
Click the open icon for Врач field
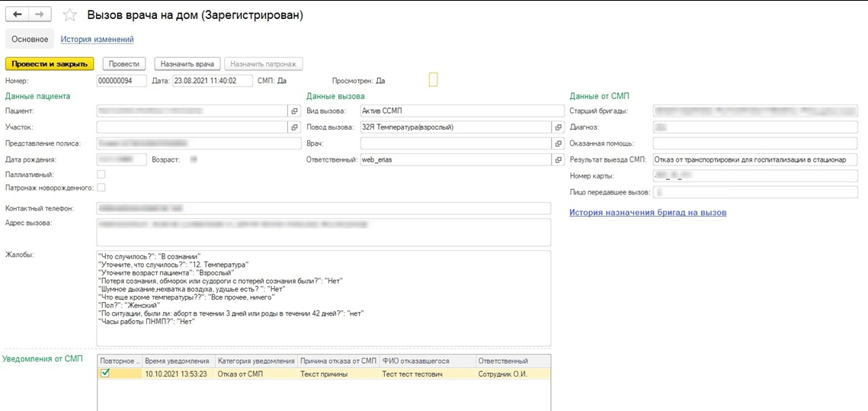[x=559, y=143]
